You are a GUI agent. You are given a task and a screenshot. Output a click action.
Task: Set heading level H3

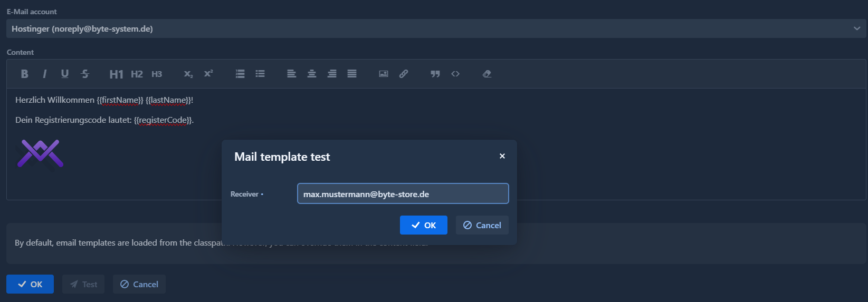coord(157,74)
